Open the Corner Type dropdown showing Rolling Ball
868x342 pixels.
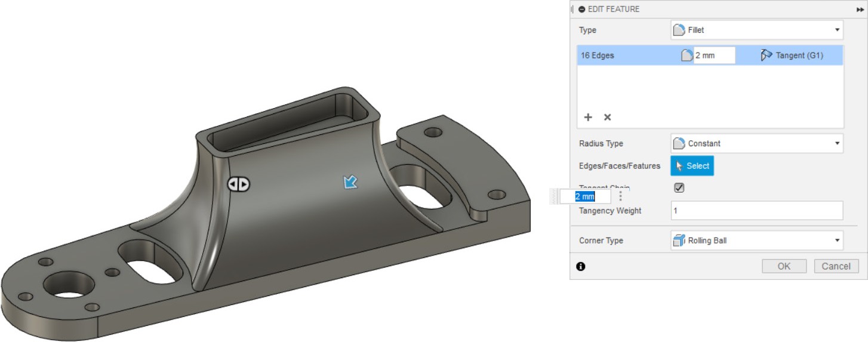click(756, 241)
